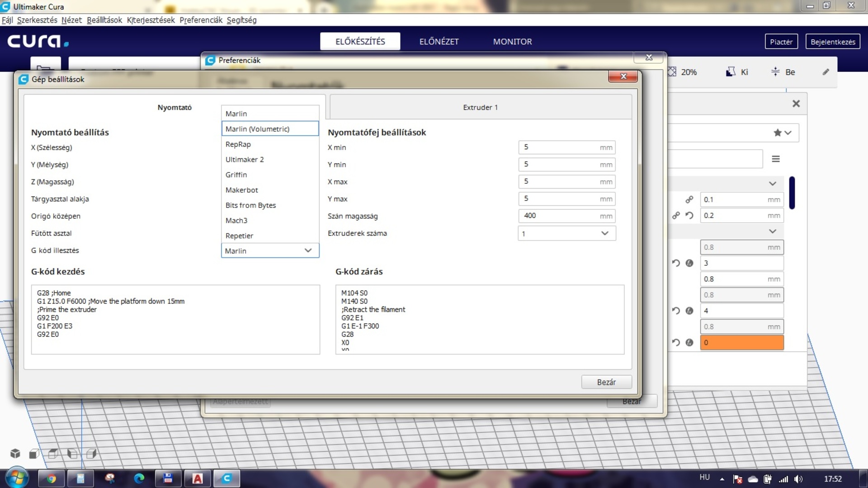Open Google Chrome from the taskbar
Image resolution: width=868 pixels, height=488 pixels.
[x=51, y=479]
